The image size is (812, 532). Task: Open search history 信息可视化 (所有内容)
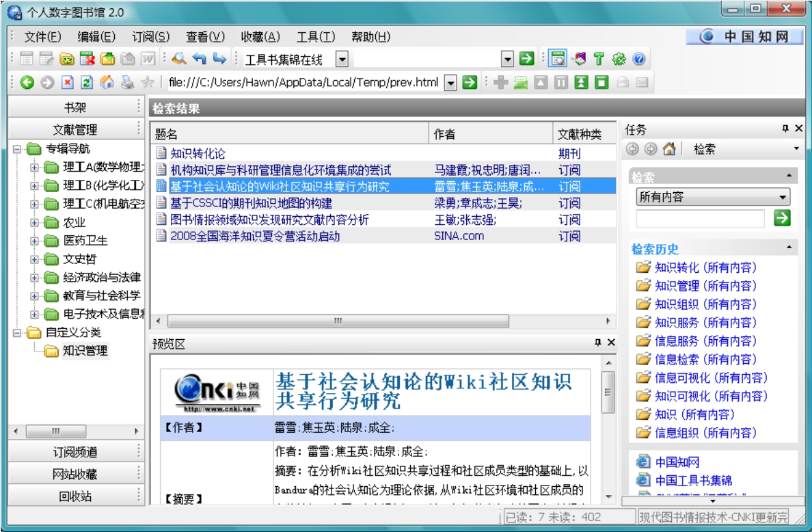click(x=711, y=378)
